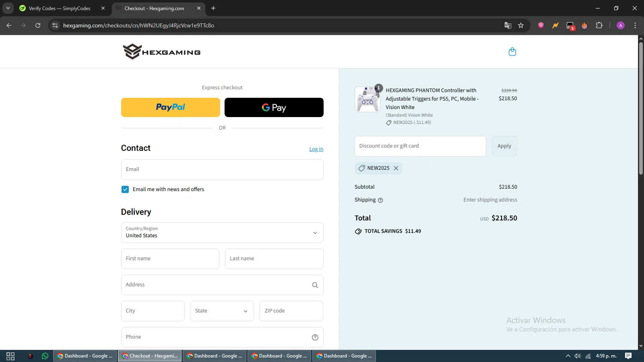This screenshot has width=644, height=362.
Task: Reload the current page
Action: (38, 25)
